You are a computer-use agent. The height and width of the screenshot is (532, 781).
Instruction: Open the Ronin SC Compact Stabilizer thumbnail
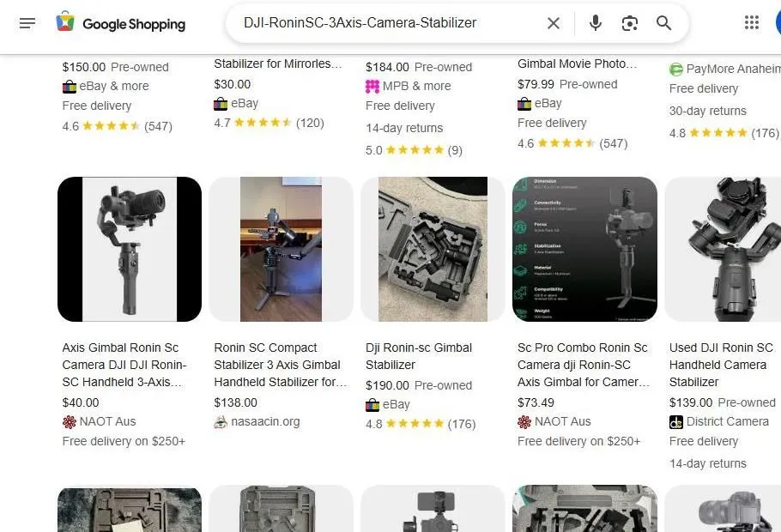pyautogui.click(x=281, y=249)
